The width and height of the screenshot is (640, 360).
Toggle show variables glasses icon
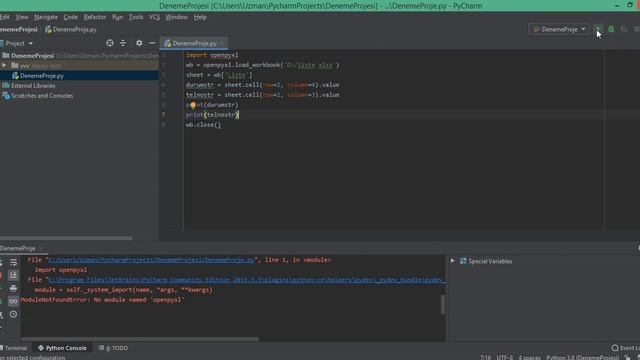point(13,301)
